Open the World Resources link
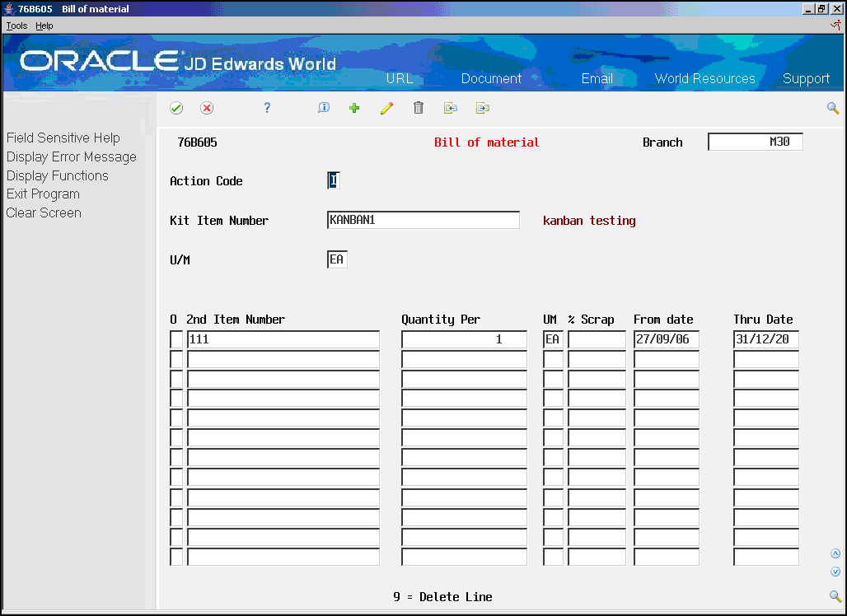Image resolution: width=847 pixels, height=616 pixels. [705, 78]
